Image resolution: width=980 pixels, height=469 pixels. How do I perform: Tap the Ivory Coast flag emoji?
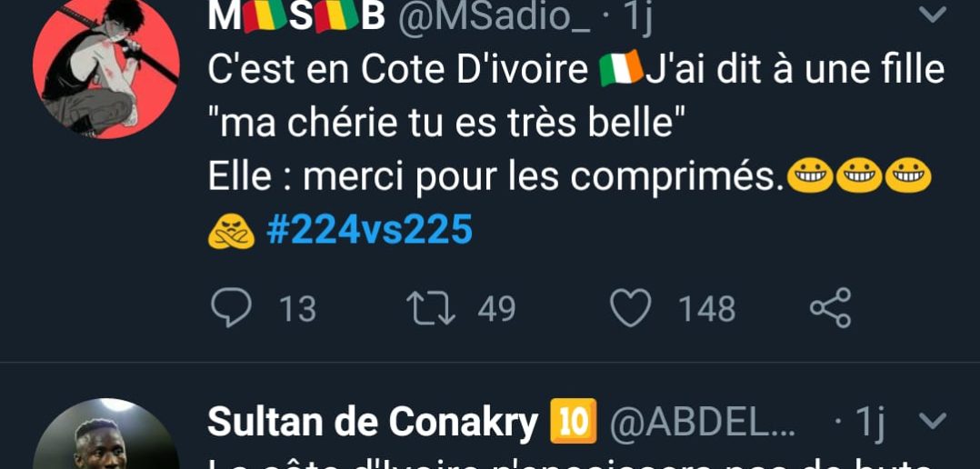[x=621, y=68]
